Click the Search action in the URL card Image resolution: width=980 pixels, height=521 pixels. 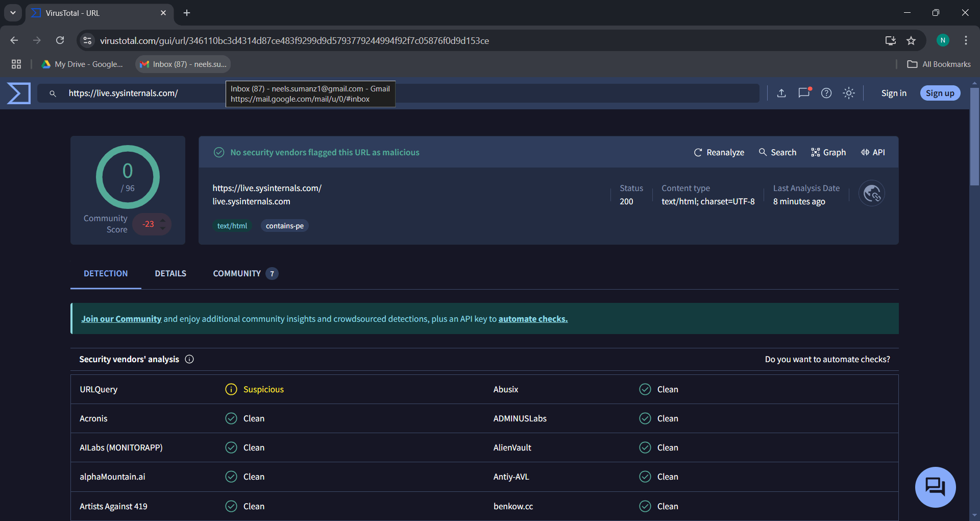(x=777, y=152)
